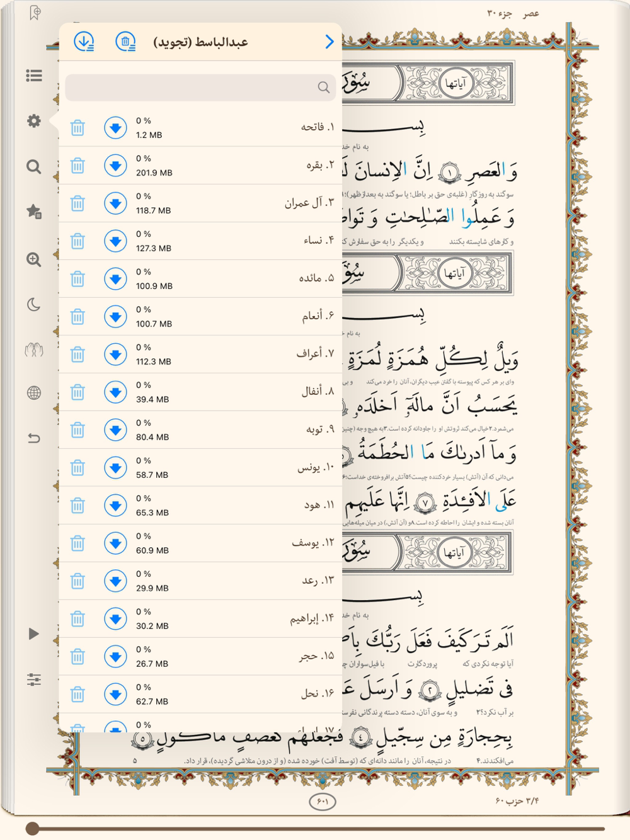The width and height of the screenshot is (630, 840).
Task: Delete surah ۱۰. یونس audio
Action: click(77, 468)
